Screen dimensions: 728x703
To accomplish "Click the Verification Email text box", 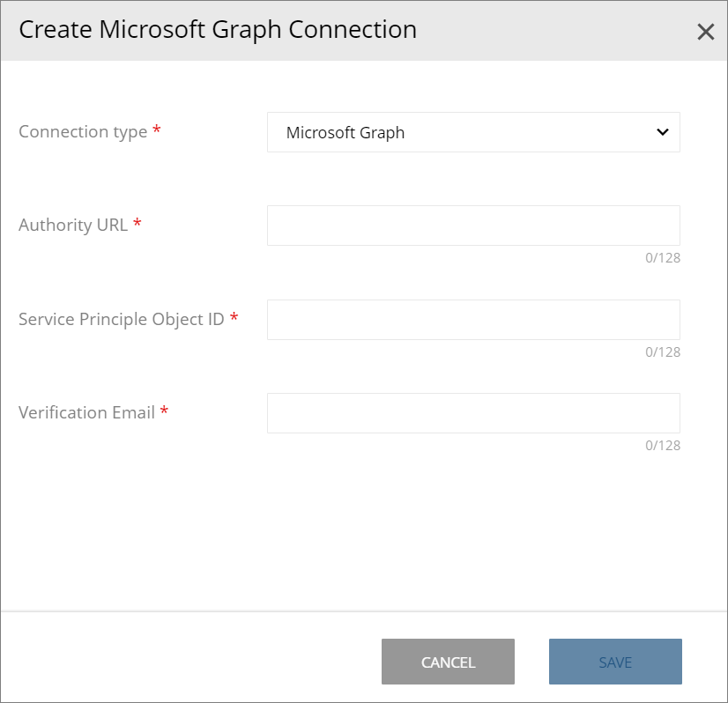I will (473, 412).
